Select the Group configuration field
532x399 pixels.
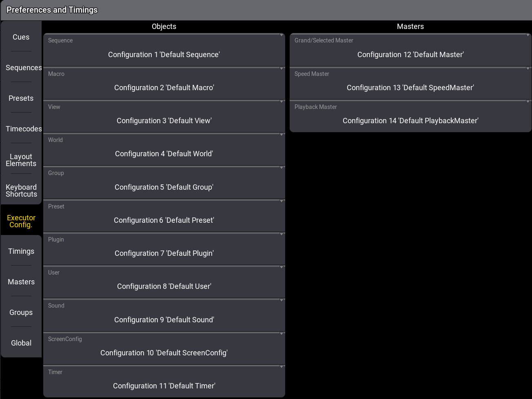[164, 183]
